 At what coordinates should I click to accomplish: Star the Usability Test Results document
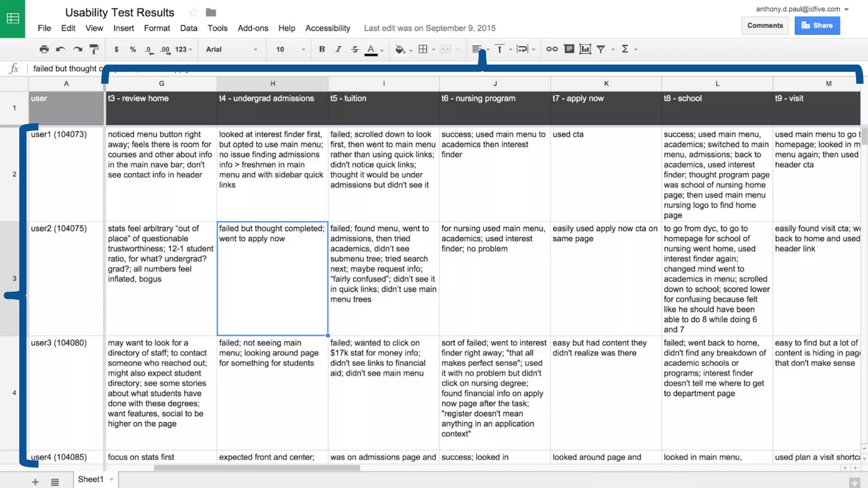pos(194,12)
